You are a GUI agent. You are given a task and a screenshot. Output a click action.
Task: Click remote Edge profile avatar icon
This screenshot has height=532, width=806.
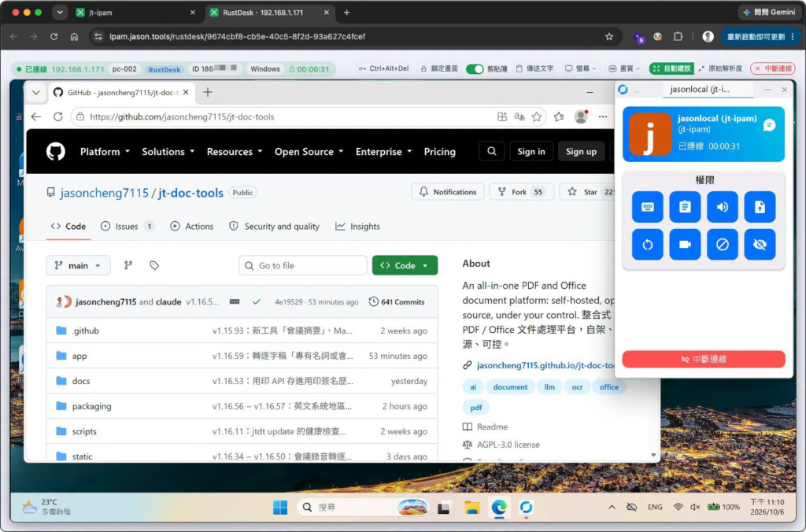pyautogui.click(x=581, y=116)
